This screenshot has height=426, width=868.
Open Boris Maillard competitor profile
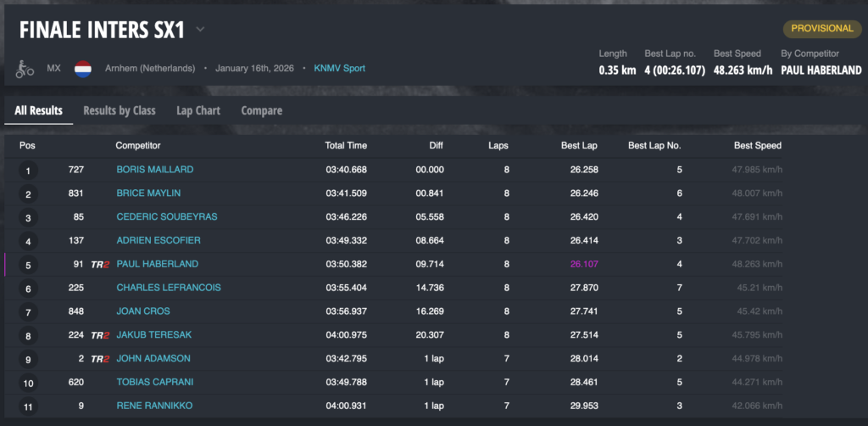coord(154,170)
